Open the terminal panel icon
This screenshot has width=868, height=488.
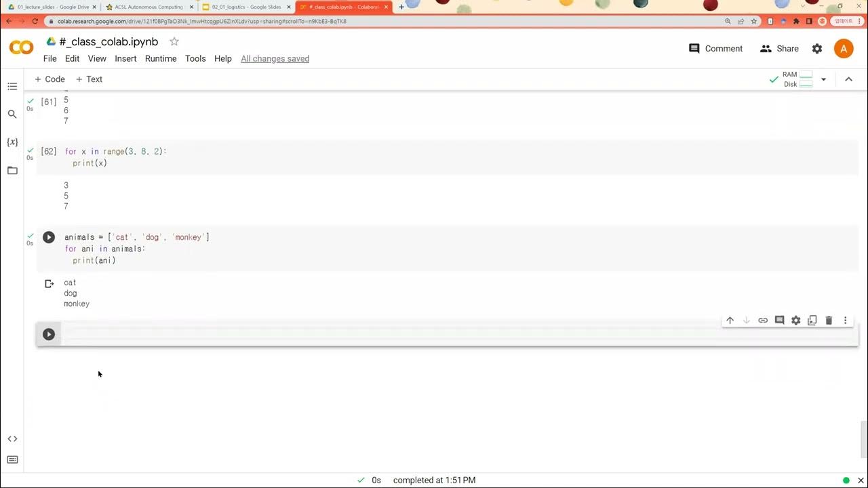point(12,460)
